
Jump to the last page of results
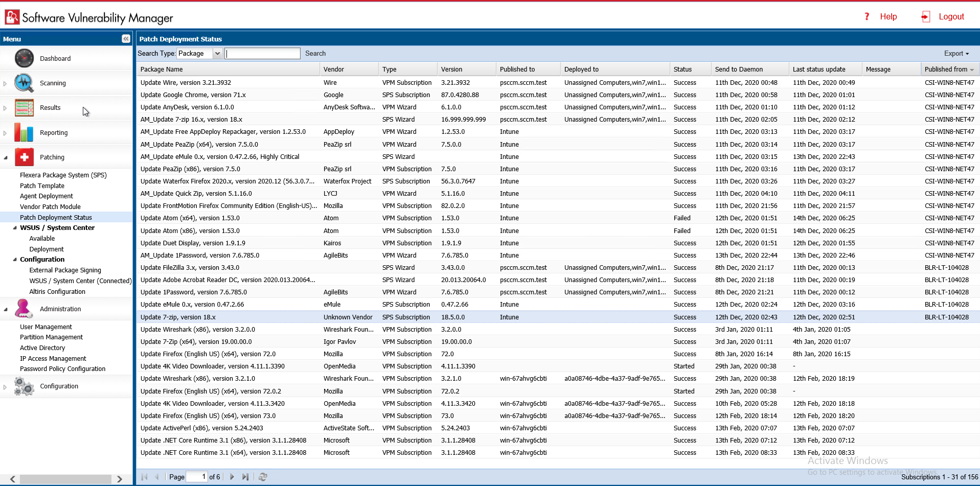[x=245, y=477]
